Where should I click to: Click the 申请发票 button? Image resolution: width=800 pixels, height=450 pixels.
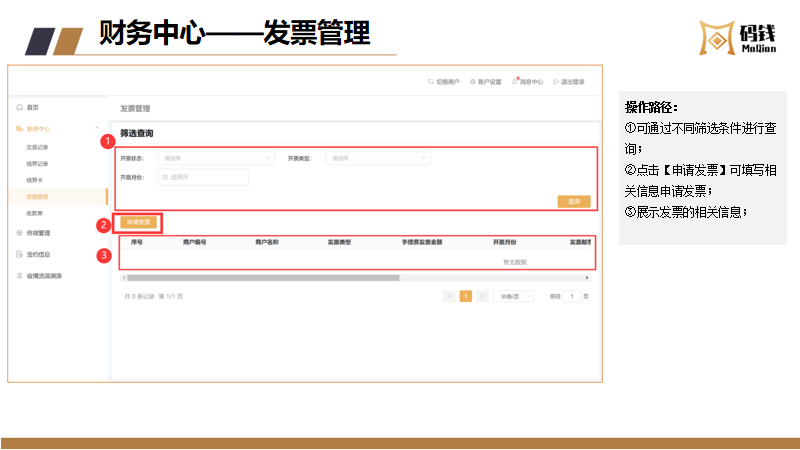[138, 222]
